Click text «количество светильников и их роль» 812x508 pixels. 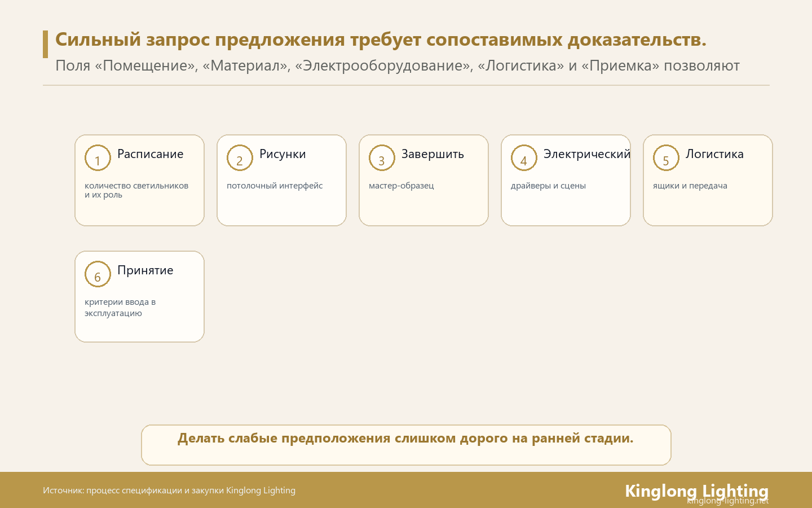tap(136, 190)
